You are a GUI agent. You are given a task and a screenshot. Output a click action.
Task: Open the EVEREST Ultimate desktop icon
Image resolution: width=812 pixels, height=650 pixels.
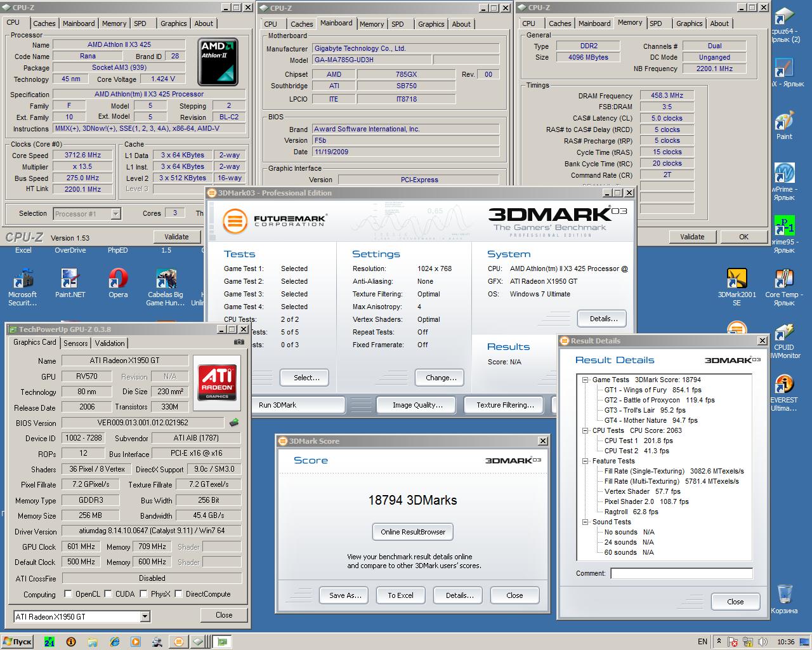784,393
